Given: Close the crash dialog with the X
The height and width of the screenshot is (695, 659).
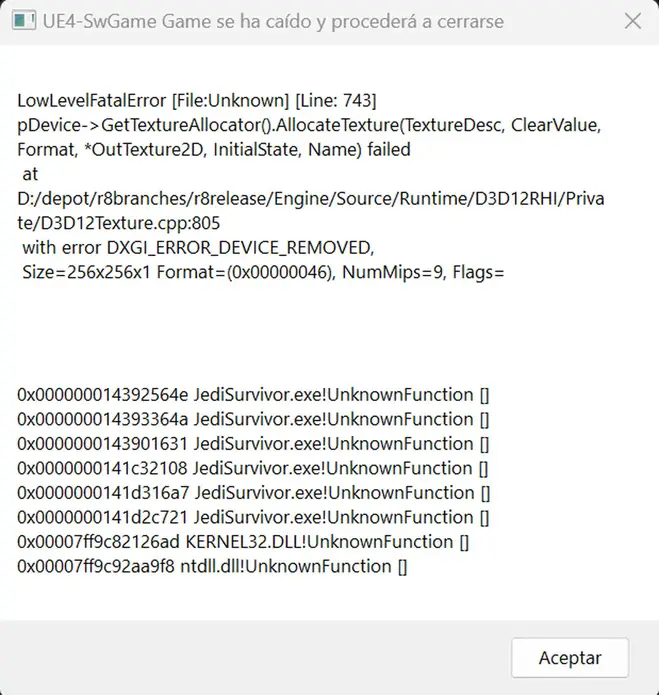Looking at the screenshot, I should [632, 21].
